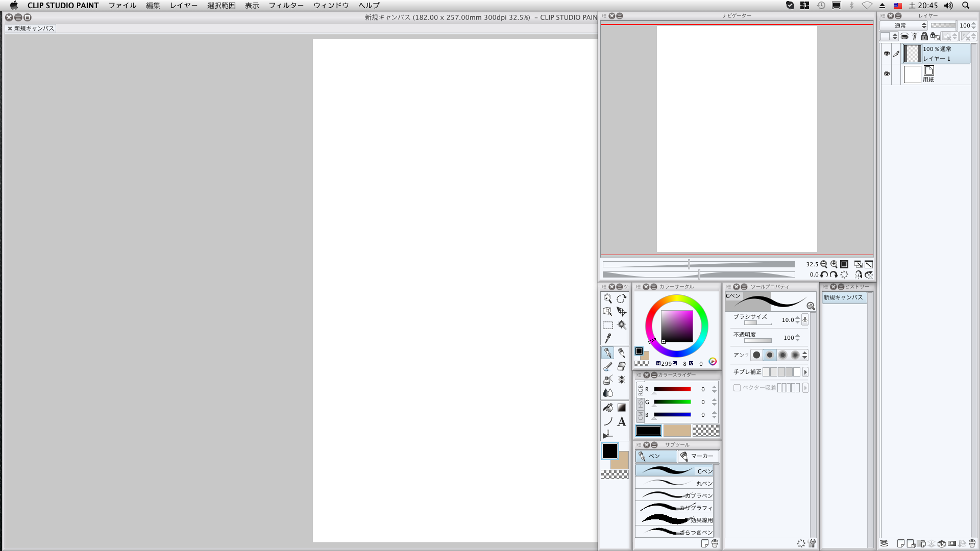Select the Eyedropper tool
The height and width of the screenshot is (551, 980).
[x=608, y=338]
